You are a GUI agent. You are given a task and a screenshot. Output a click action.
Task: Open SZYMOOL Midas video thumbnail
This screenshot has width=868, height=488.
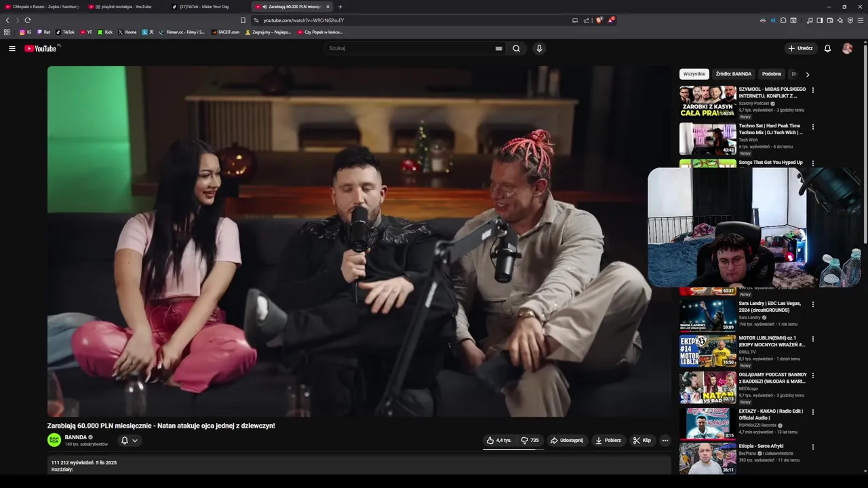[x=708, y=102]
